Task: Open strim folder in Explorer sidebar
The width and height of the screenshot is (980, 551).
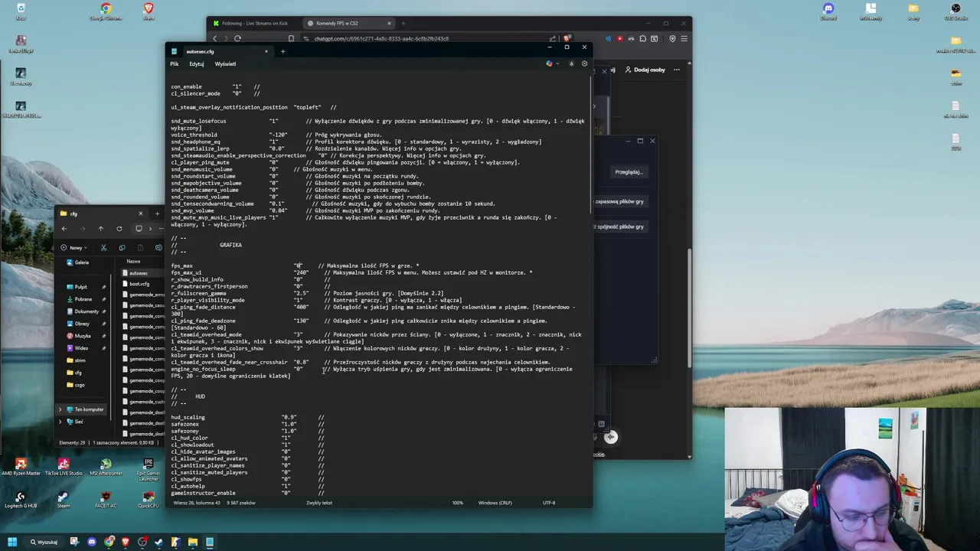Action: click(76, 360)
